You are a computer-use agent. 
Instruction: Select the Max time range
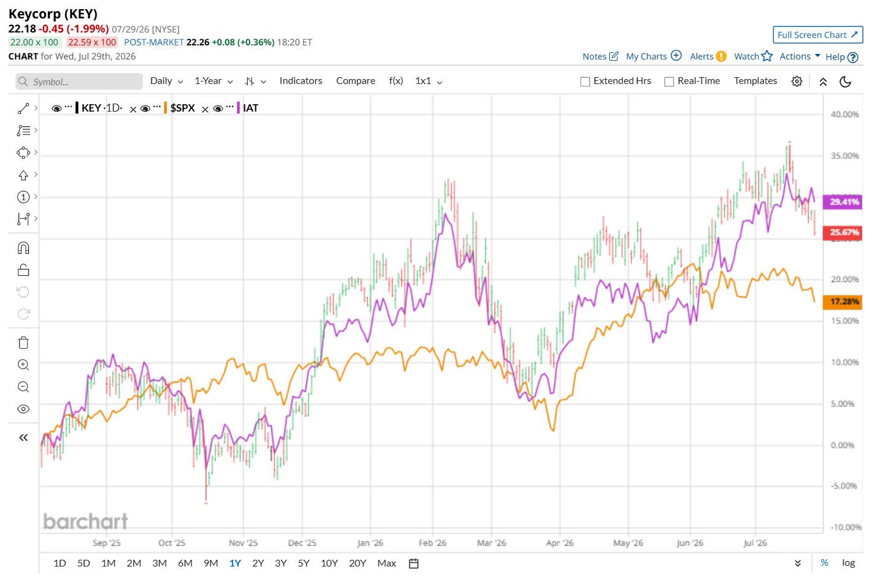coord(387,563)
